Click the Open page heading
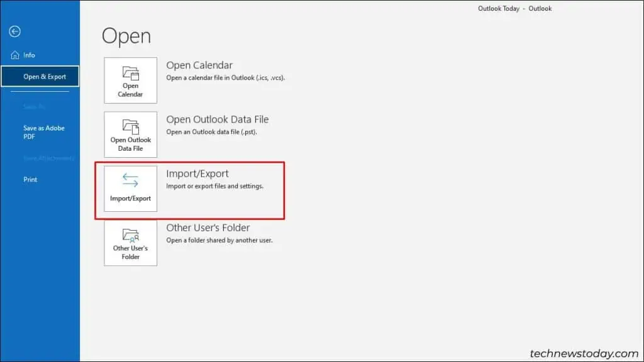644x362 pixels. pyautogui.click(x=125, y=36)
